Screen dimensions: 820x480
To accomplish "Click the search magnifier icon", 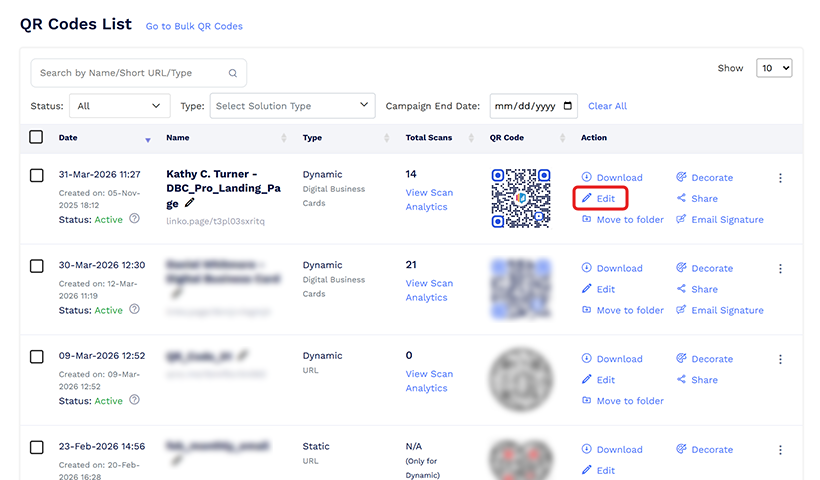I will coord(233,73).
